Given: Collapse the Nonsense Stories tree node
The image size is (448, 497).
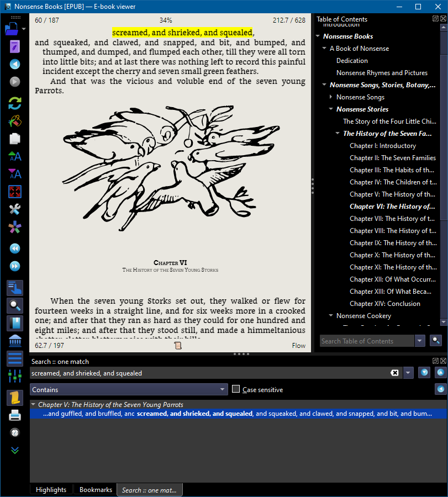Looking at the screenshot, I should 331,109.
